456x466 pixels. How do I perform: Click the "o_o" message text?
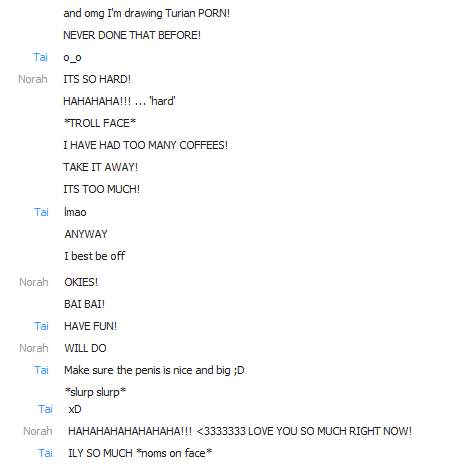(72, 58)
